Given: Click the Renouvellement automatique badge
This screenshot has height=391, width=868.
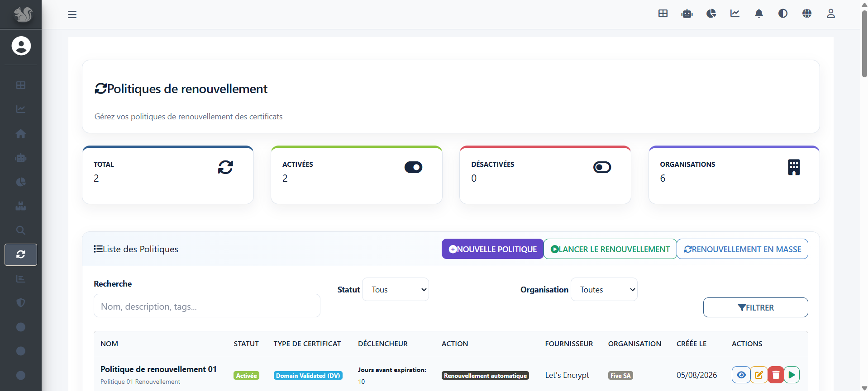Looking at the screenshot, I should (485, 376).
